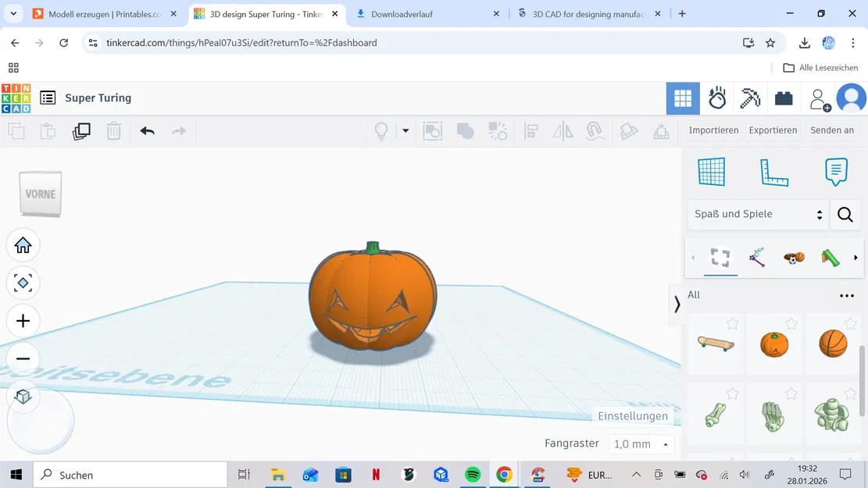Open the user profile avatar

pos(852,98)
